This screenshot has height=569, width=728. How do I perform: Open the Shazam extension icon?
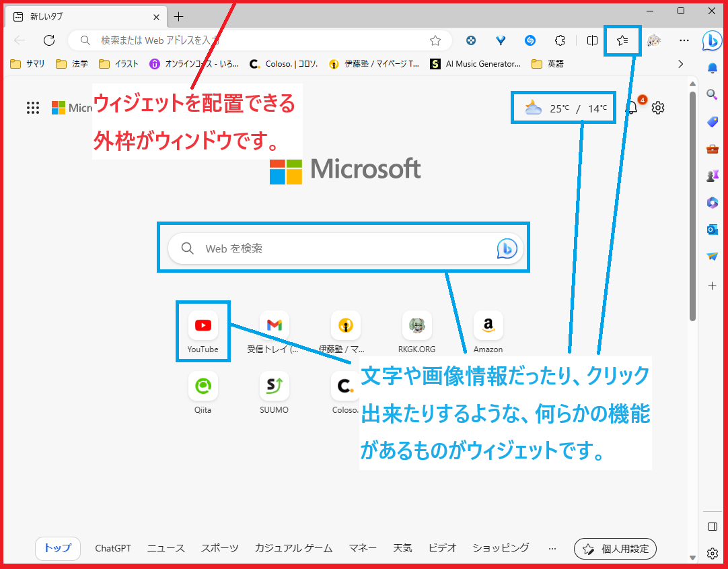pyautogui.click(x=530, y=41)
